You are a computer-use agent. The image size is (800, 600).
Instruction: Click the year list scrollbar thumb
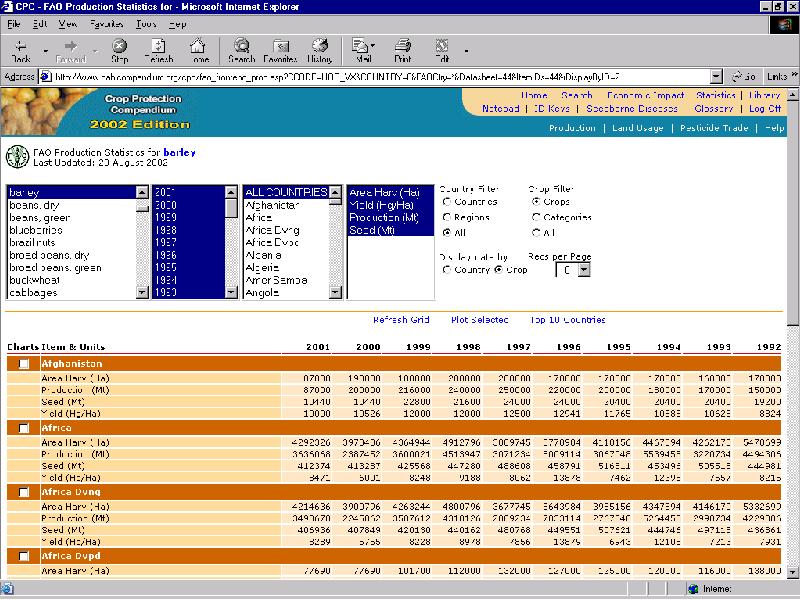pyautogui.click(x=231, y=208)
